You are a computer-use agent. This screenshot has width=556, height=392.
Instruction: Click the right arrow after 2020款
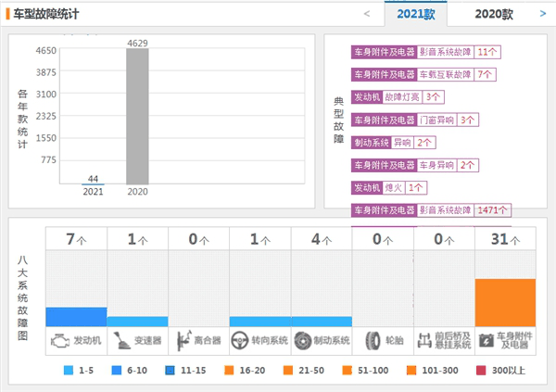pyautogui.click(x=543, y=14)
